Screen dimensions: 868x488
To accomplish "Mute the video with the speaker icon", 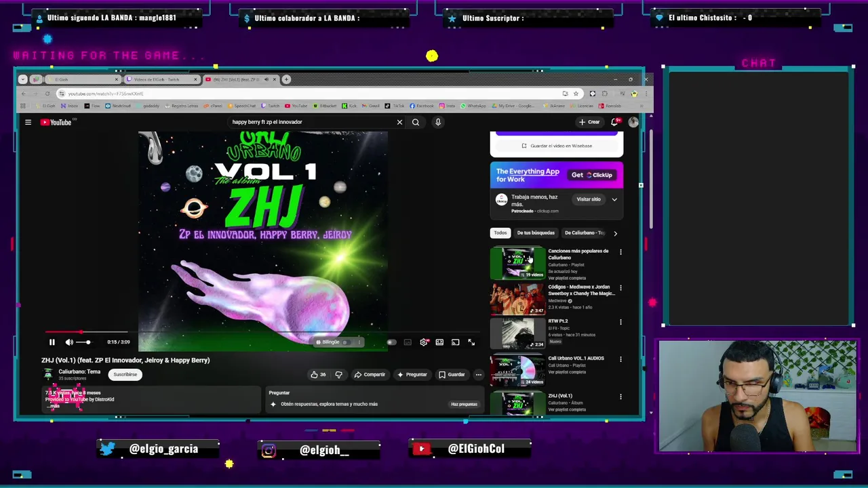I will pos(68,342).
